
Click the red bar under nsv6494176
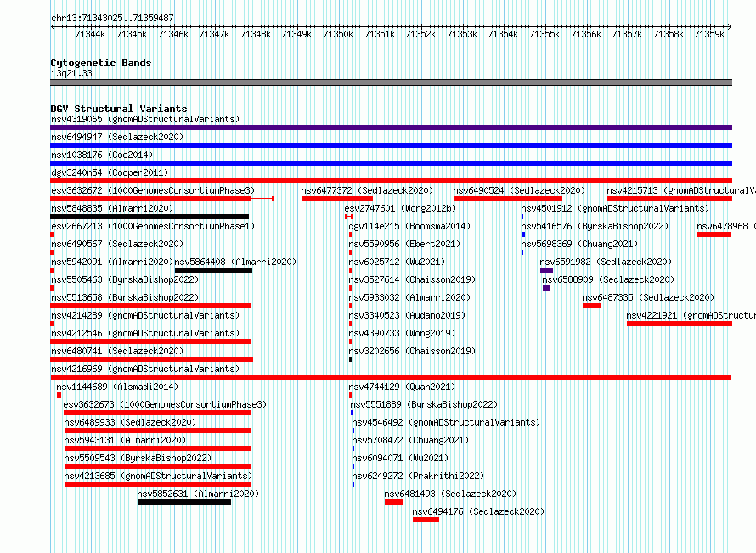tap(426, 520)
